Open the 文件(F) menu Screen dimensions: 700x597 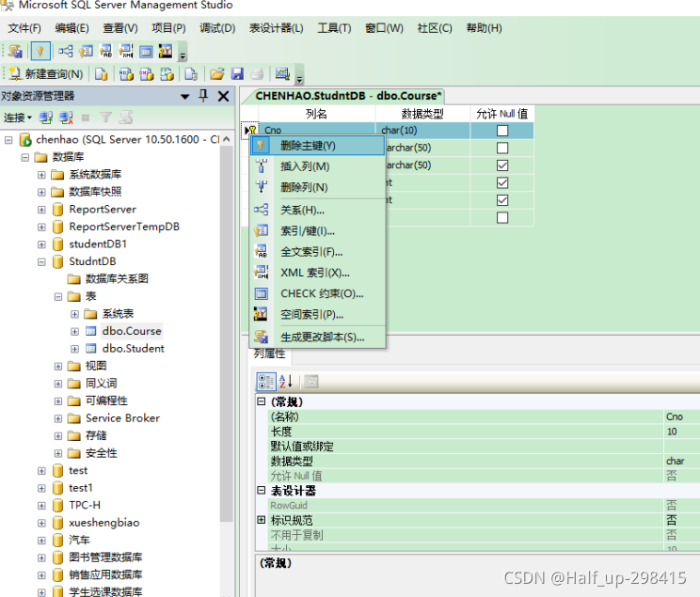(24, 28)
